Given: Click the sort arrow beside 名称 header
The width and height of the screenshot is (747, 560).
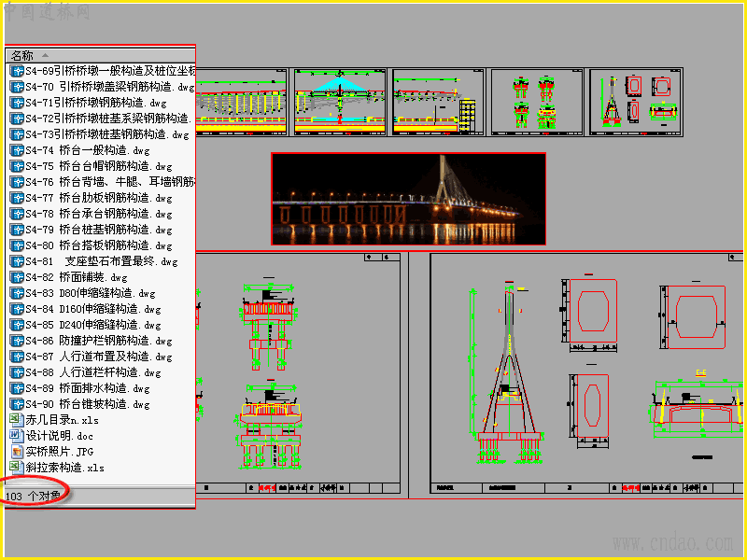Looking at the screenshot, I should tap(45, 55).
